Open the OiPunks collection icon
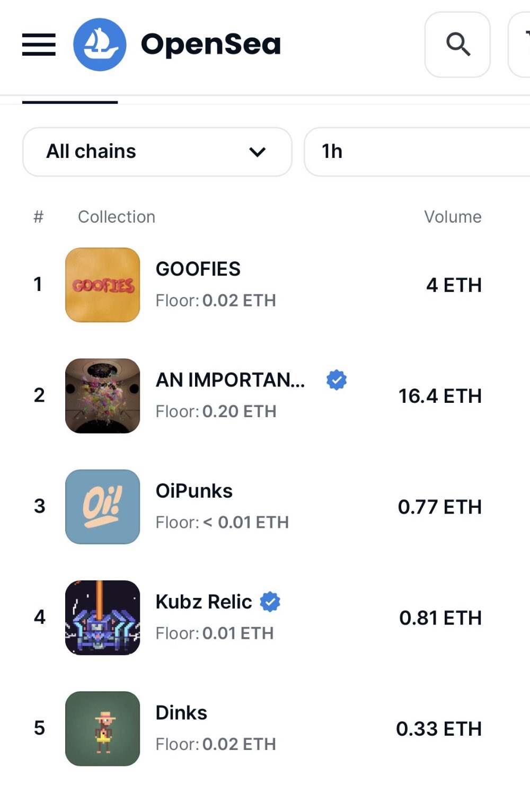The image size is (530, 812). coord(103,507)
